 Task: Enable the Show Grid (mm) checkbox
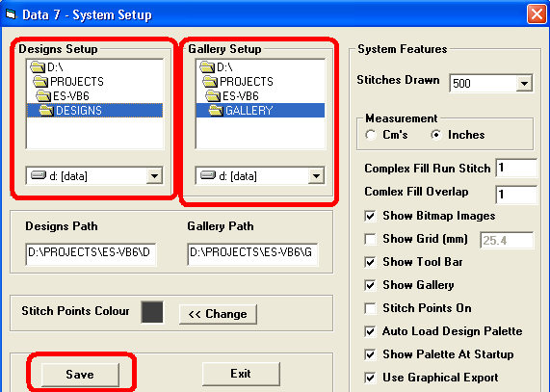370,239
